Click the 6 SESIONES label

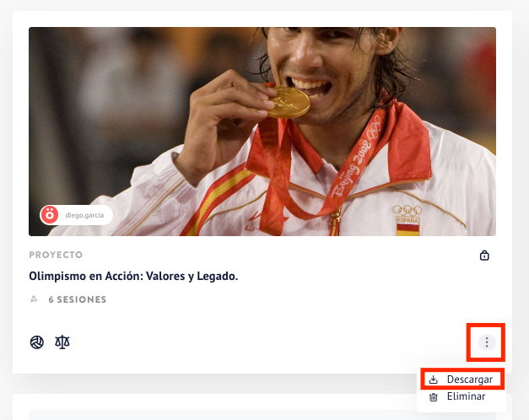[x=78, y=299]
